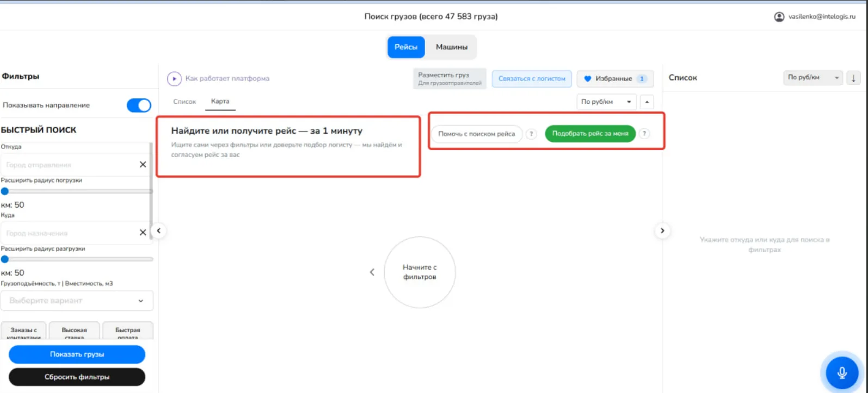Click the chevron left of 'Начните с фильтров'
The height and width of the screenshot is (393, 868).
372,272
